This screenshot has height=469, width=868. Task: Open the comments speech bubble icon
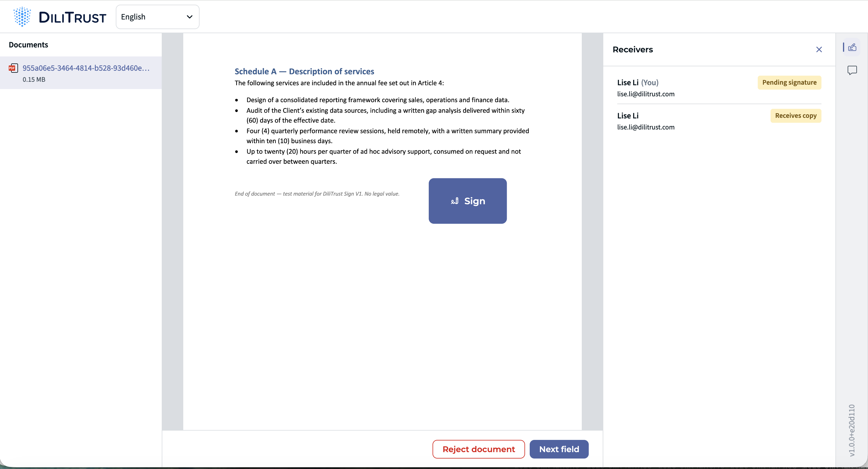pos(852,70)
